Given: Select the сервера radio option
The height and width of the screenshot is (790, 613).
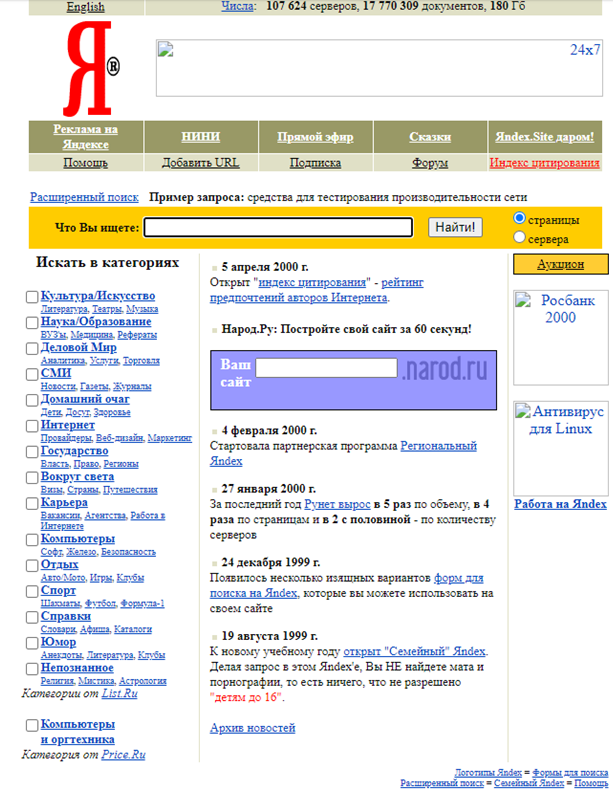Looking at the screenshot, I should pos(519,237).
